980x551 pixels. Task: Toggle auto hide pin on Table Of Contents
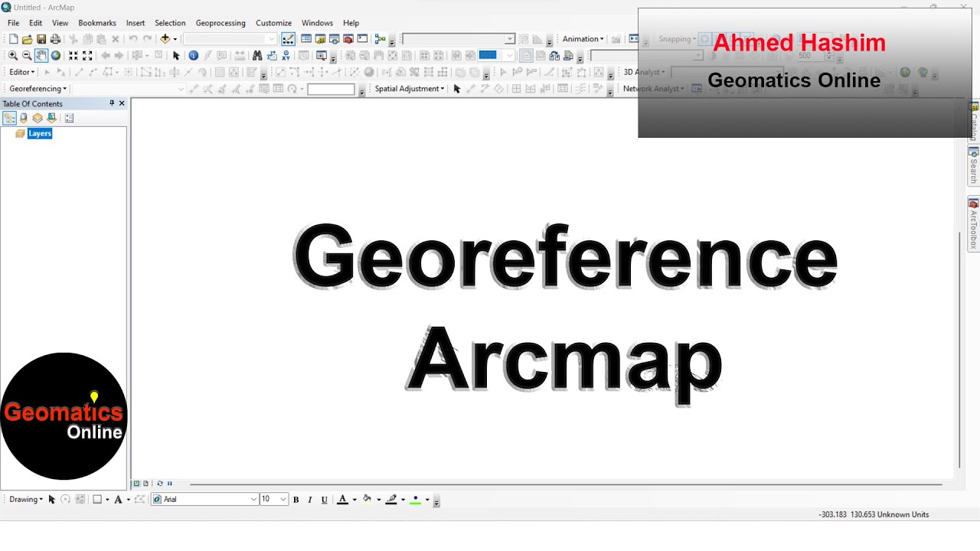(112, 103)
